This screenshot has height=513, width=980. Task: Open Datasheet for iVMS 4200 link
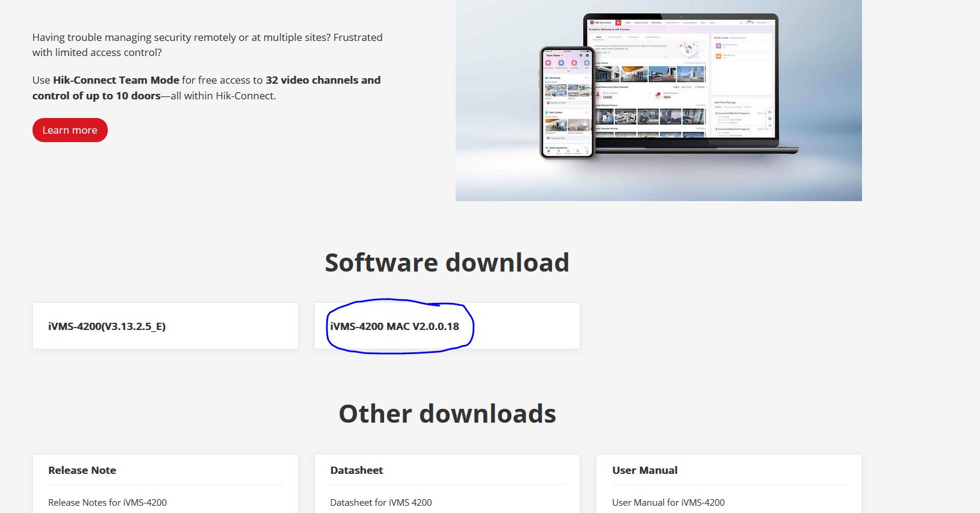(x=380, y=502)
